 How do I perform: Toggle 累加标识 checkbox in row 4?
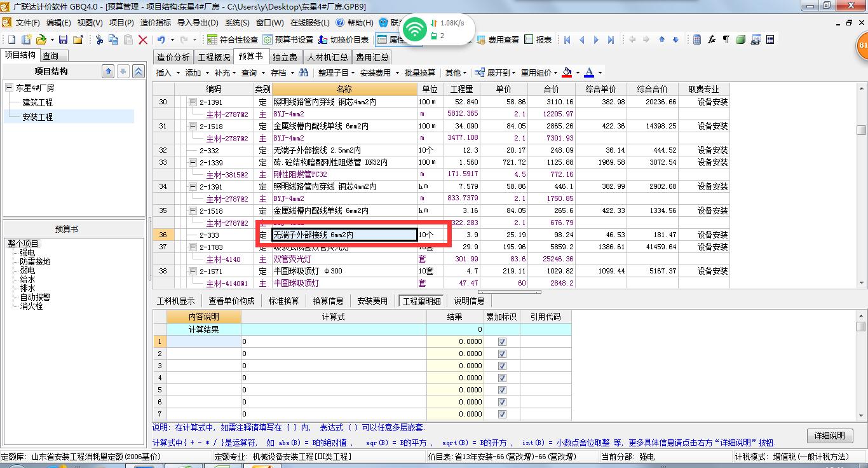[503, 378]
